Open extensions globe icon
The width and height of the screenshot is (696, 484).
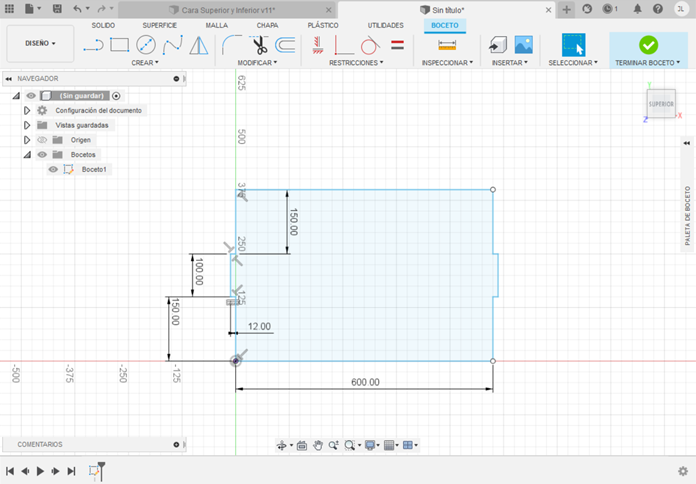tap(587, 9)
